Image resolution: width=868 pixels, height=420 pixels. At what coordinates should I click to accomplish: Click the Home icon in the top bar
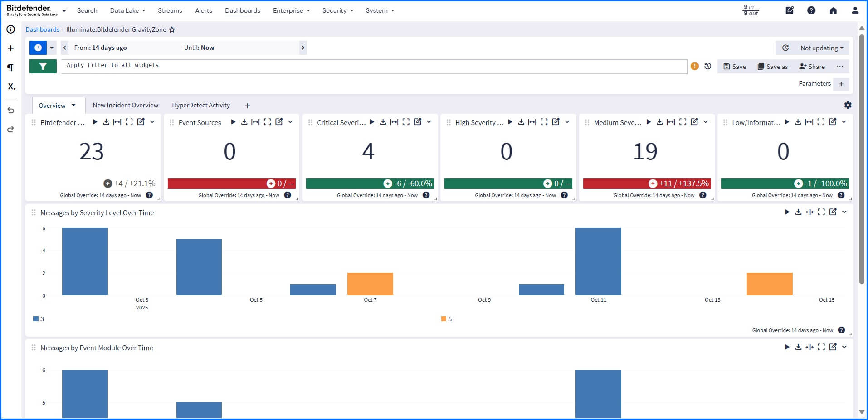tap(834, 10)
